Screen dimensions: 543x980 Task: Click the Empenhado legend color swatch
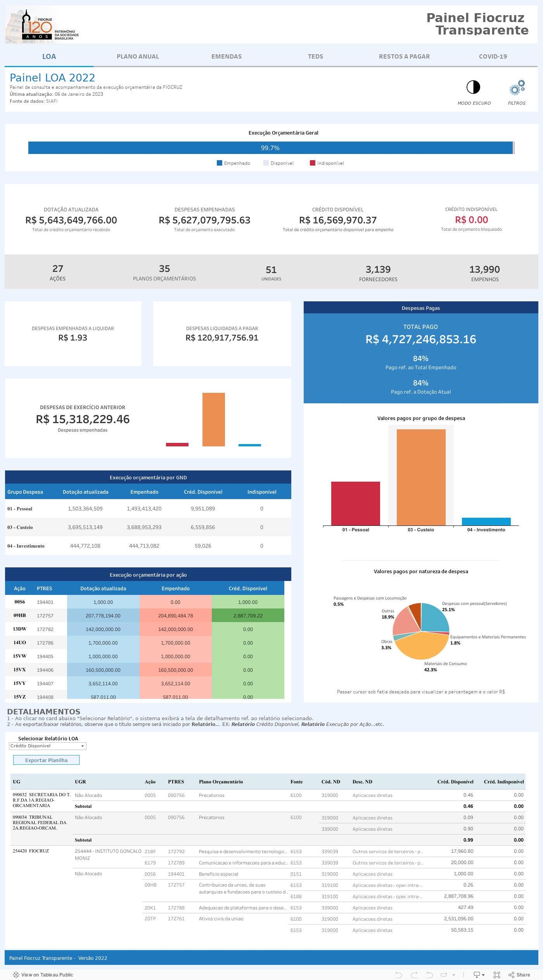point(220,163)
